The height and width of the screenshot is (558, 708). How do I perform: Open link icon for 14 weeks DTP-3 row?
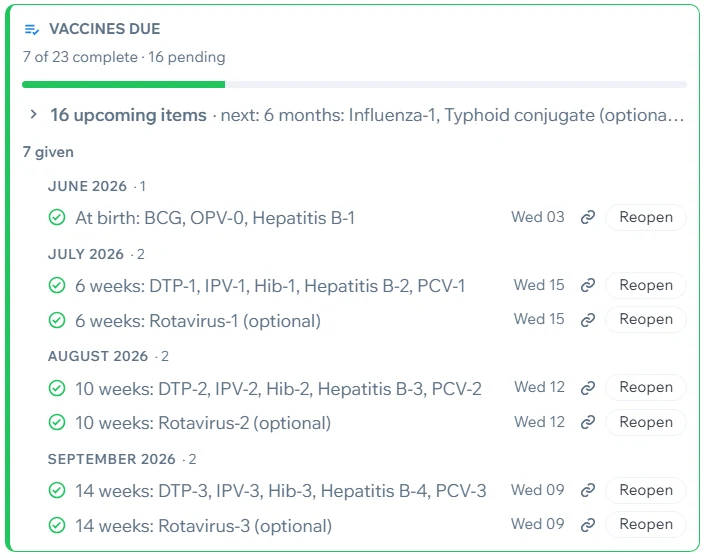click(x=587, y=490)
